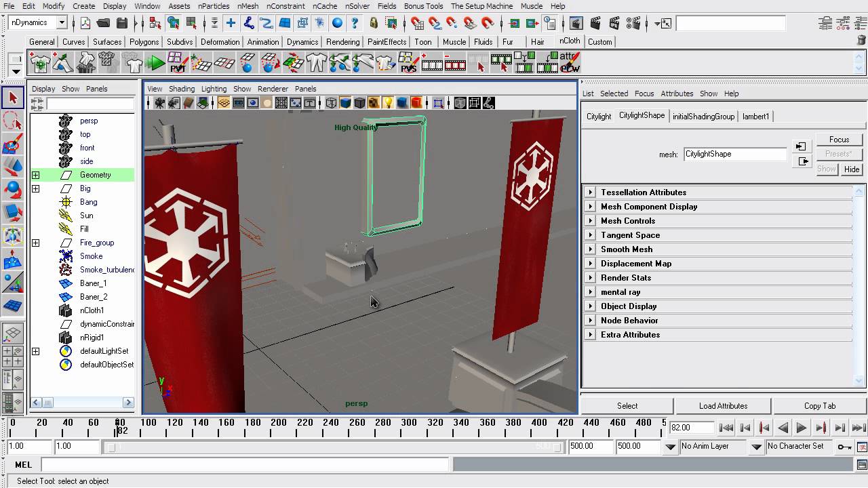
Task: Click viewport Select Camera icon
Action: point(159,103)
